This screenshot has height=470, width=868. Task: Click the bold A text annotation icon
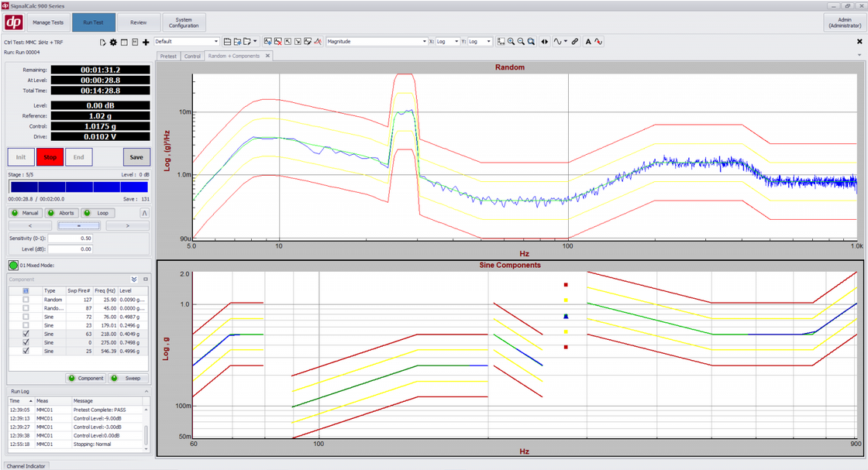point(588,42)
